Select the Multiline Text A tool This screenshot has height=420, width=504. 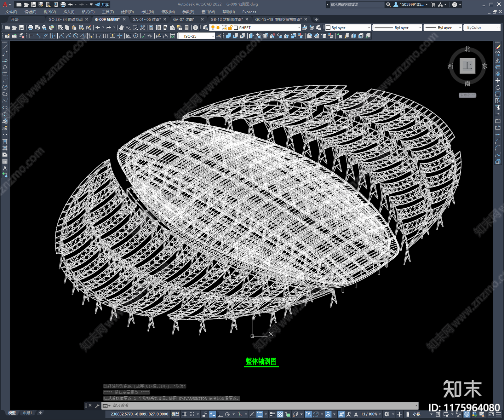[5, 168]
